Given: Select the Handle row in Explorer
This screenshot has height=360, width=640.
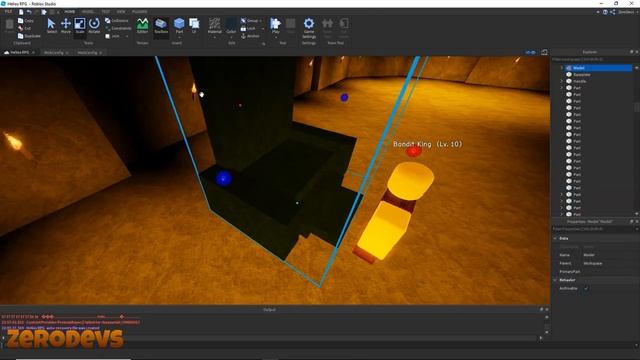Looking at the screenshot, I should 598,81.
